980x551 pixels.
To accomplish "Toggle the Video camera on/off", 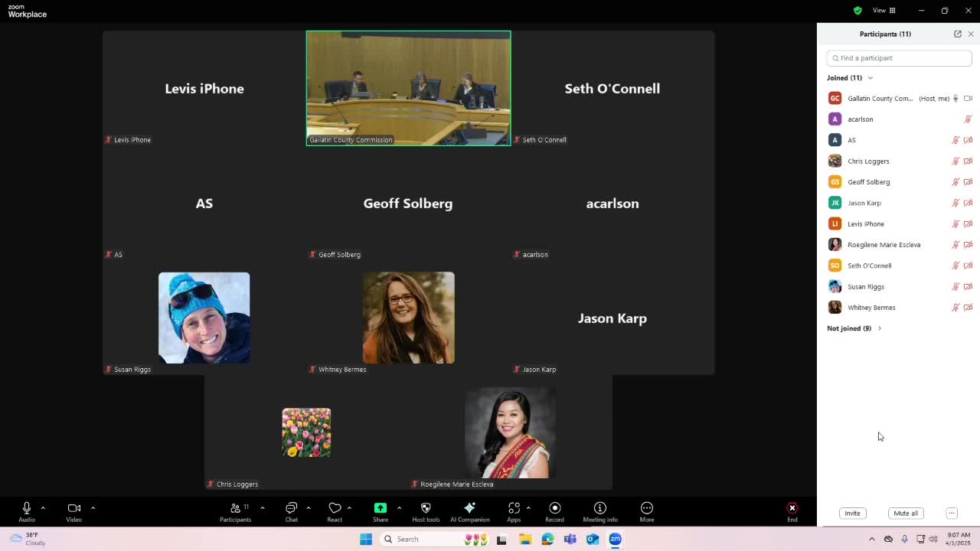I will click(x=73, y=508).
